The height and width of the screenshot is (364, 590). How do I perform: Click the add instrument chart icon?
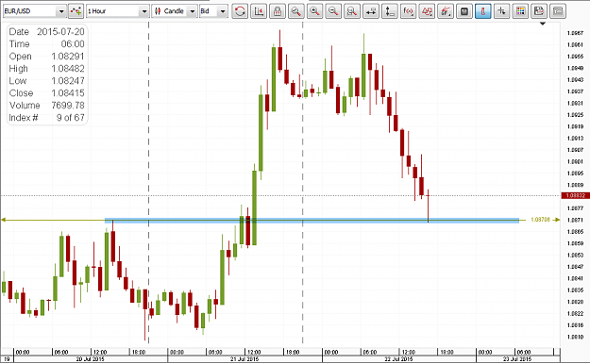click(x=76, y=11)
